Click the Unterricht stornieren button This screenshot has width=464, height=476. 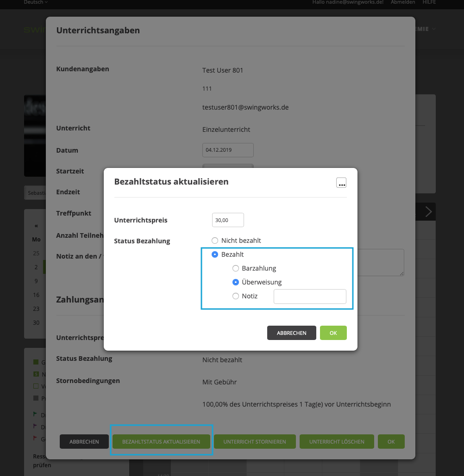pos(255,442)
